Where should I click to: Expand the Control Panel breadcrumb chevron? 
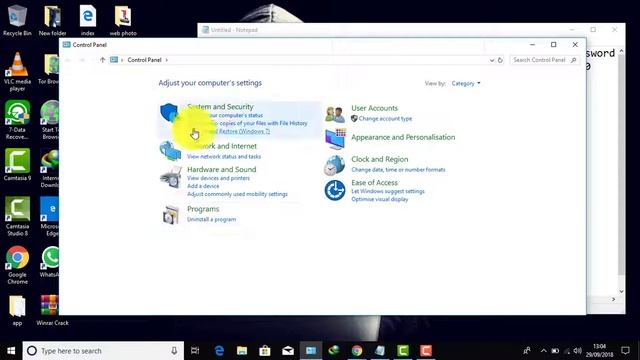167,60
